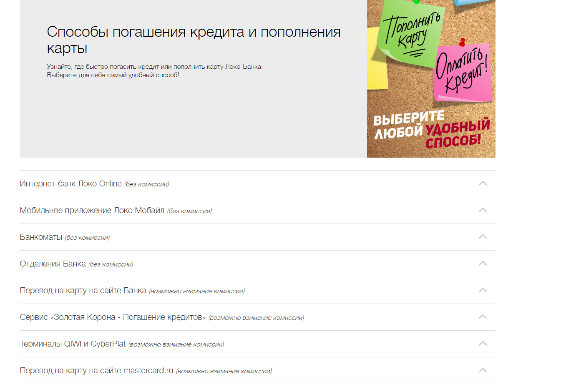Image resolution: width=561 pixels, height=392 pixels.
Task: Open the Интернет-банк Локо Online title
Action: 71,184
